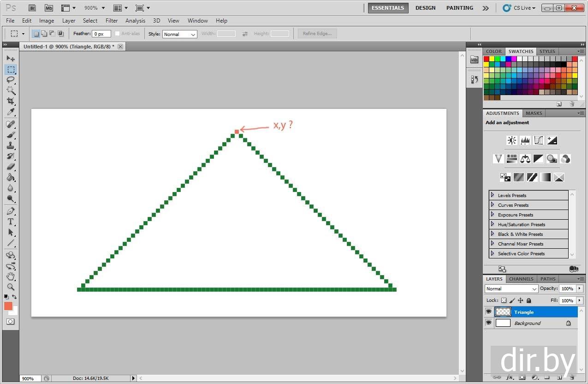Click the Feather input field
Image resolution: width=588 pixels, height=384 pixels.
click(101, 34)
